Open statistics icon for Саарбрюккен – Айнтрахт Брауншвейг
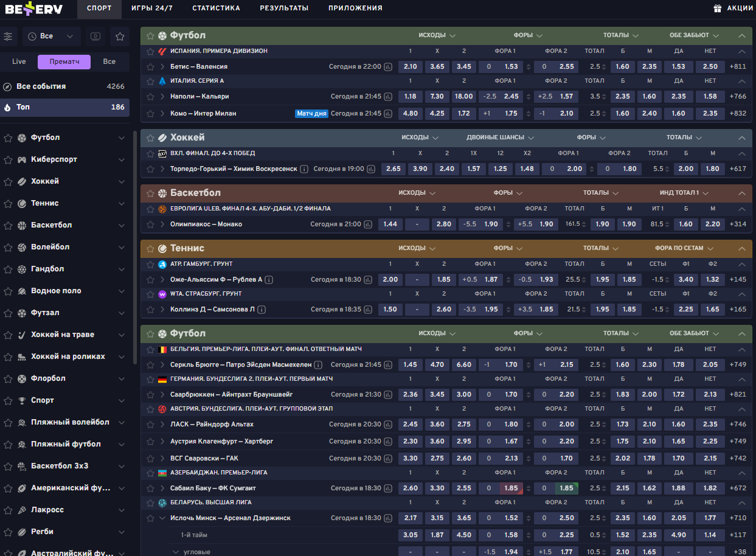756x556 pixels. [x=388, y=395]
